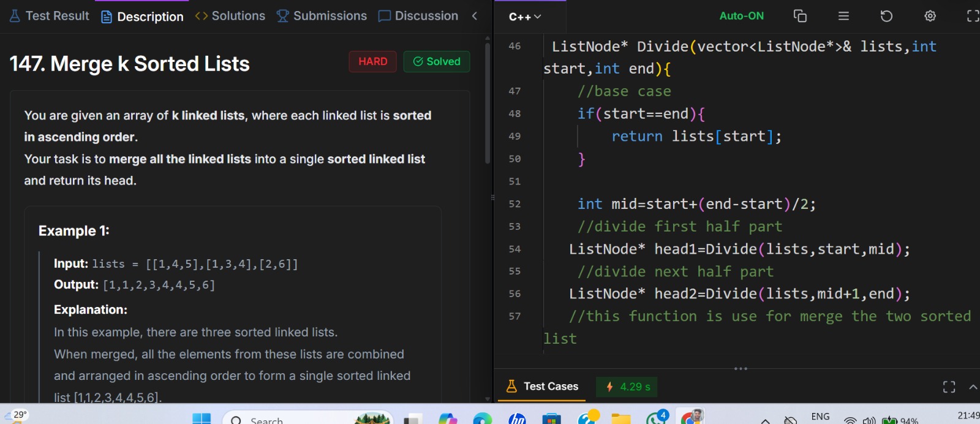Open the HP app in the taskbar
The width and height of the screenshot is (980, 424).
click(517, 419)
